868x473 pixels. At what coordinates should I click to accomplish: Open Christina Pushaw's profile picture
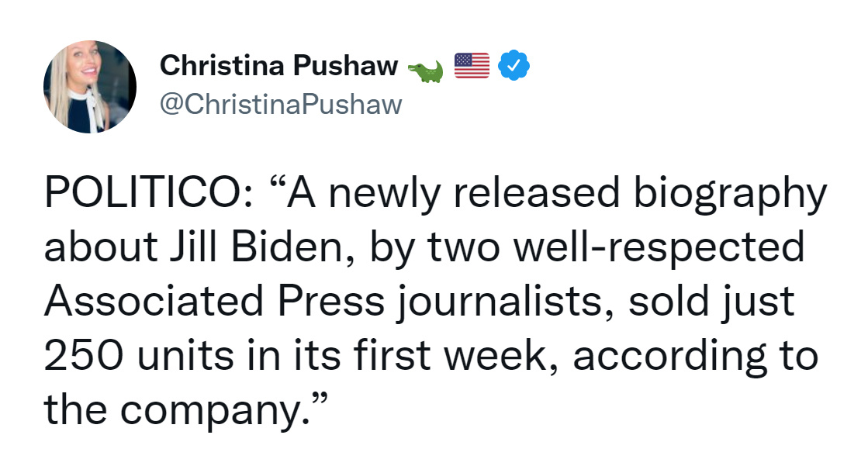(x=90, y=86)
